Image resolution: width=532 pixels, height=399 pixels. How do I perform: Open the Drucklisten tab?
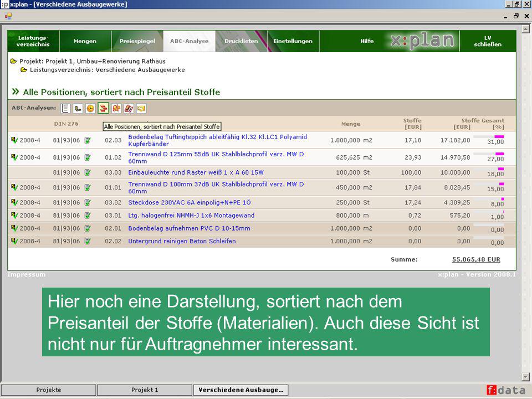pyautogui.click(x=241, y=41)
